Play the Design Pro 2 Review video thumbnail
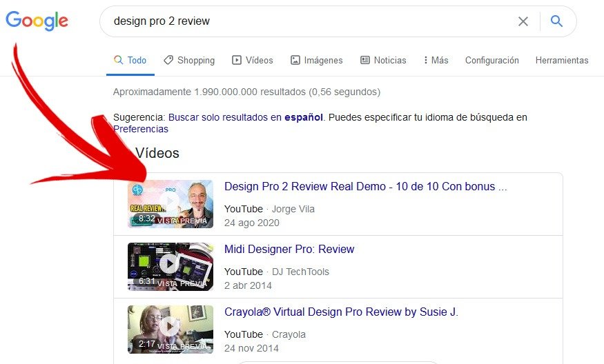The height and width of the screenshot is (364, 604). tap(171, 204)
